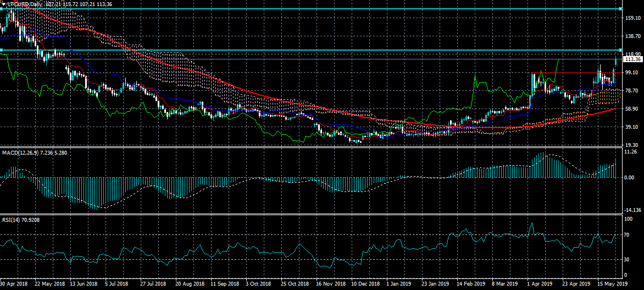Click the MACD -14.136 scale value
Screen dimensions: 644x290
pyautogui.click(x=633, y=210)
